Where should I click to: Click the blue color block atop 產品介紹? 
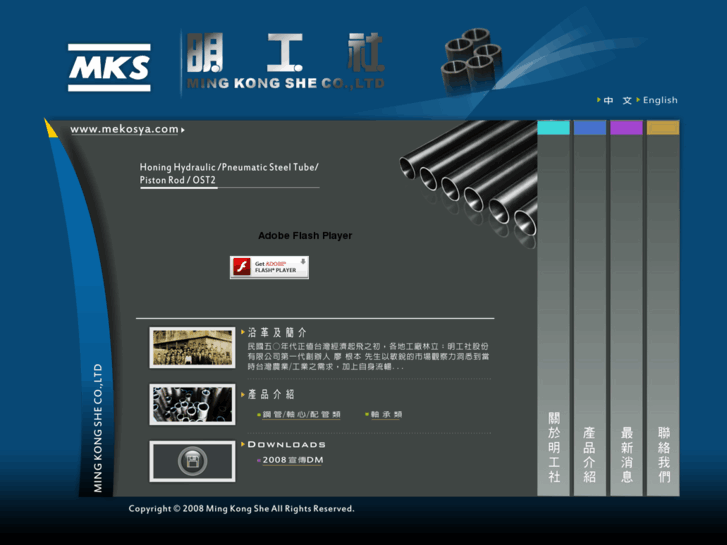tap(590, 128)
